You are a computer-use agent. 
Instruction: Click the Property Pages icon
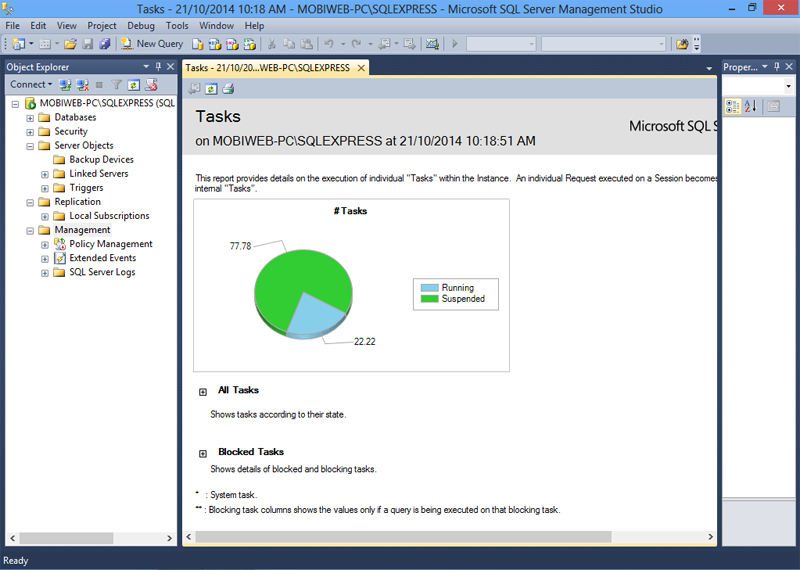[x=773, y=106]
